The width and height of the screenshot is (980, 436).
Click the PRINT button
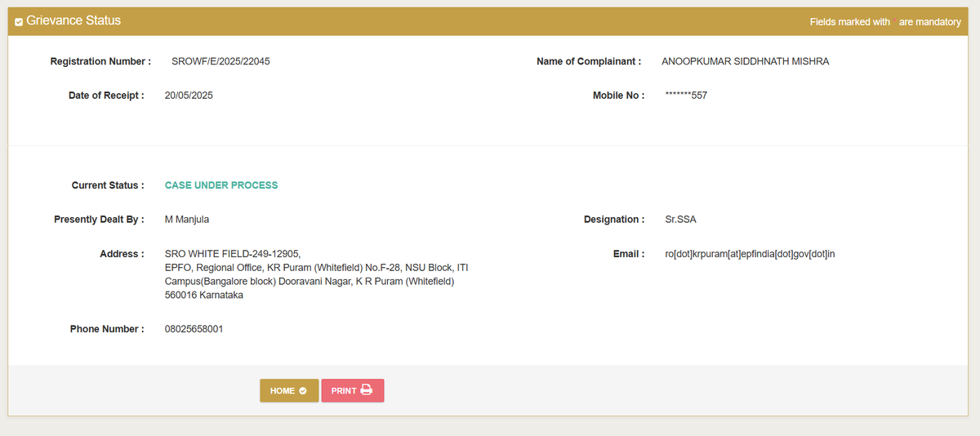click(x=352, y=390)
